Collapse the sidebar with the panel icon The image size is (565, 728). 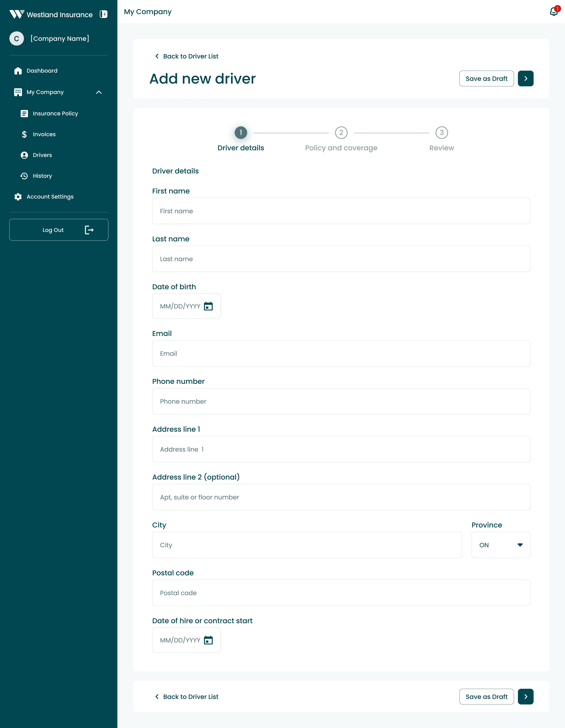point(104,14)
